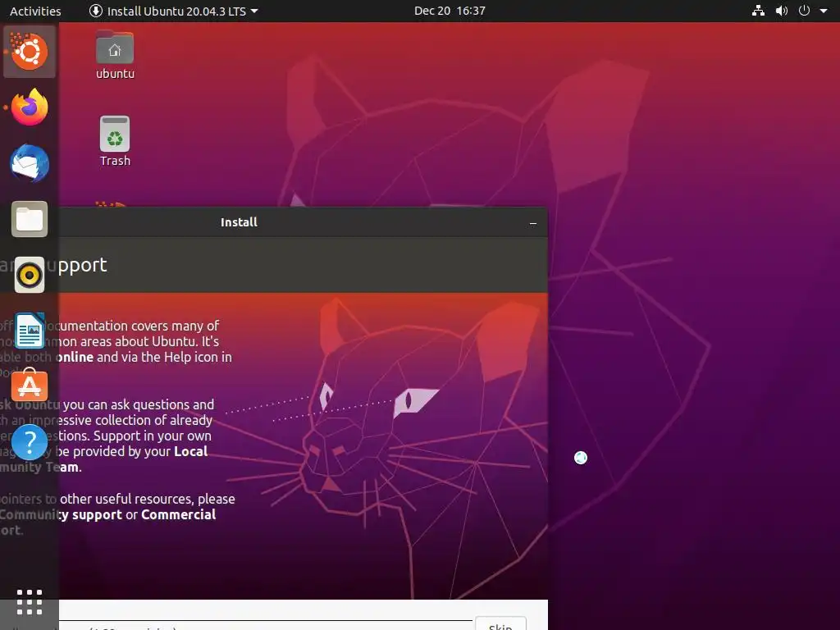Screen dimensions: 840x630
Task: Open Ubuntu Software from the dock
Action: click(30, 386)
